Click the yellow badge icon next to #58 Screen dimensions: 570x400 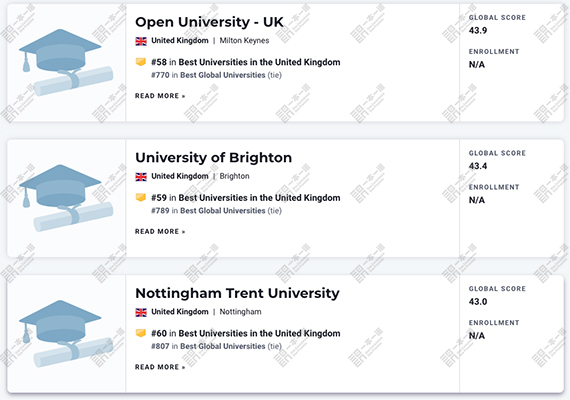point(141,62)
